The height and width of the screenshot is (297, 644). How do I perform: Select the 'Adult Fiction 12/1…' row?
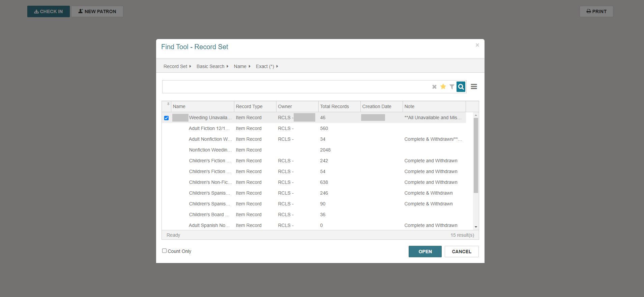314,128
